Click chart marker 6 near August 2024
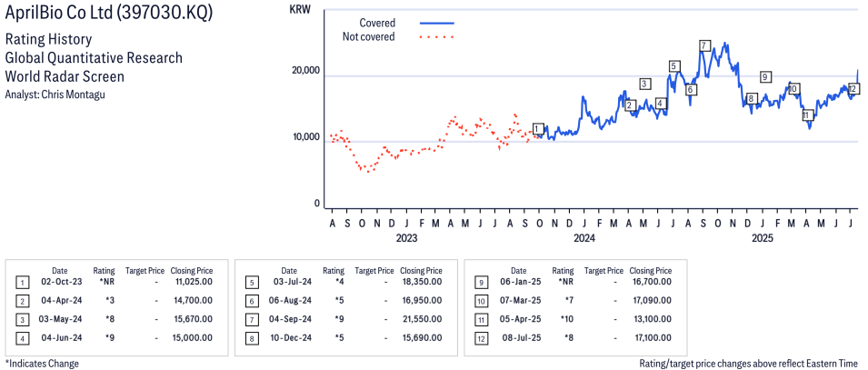Image resolution: width=868 pixels, height=370 pixels. 690,90
